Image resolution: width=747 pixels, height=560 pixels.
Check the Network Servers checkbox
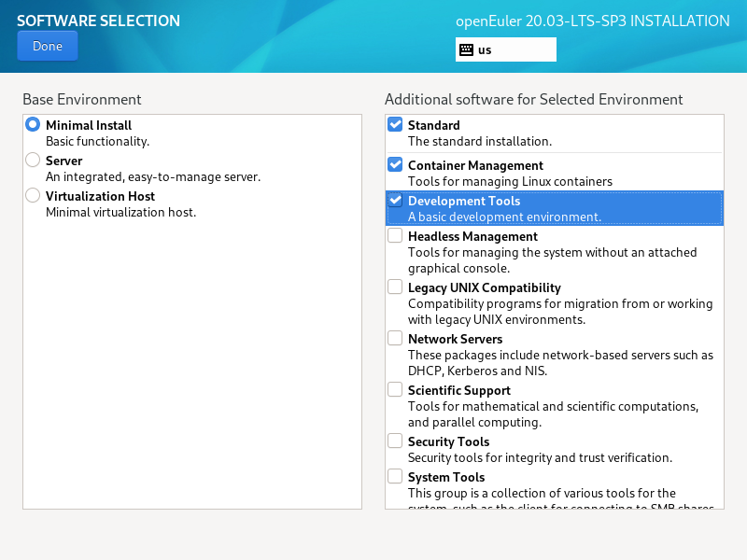395,338
